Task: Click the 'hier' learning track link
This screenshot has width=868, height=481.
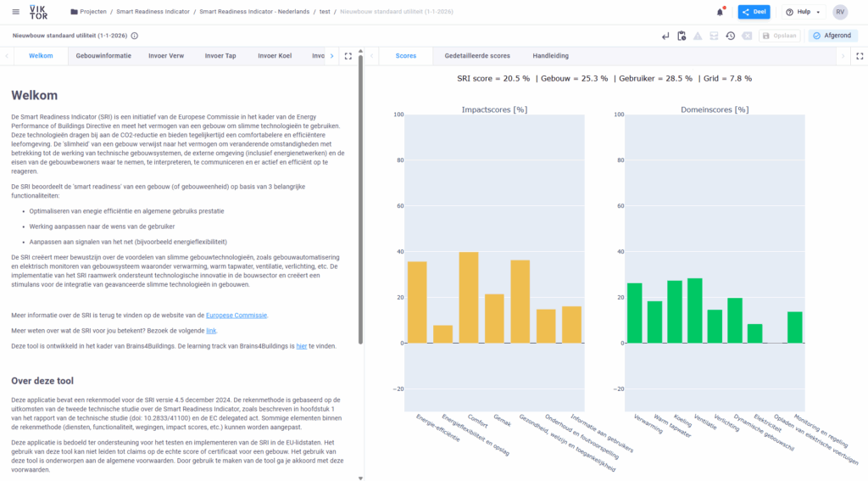Action: click(x=301, y=346)
